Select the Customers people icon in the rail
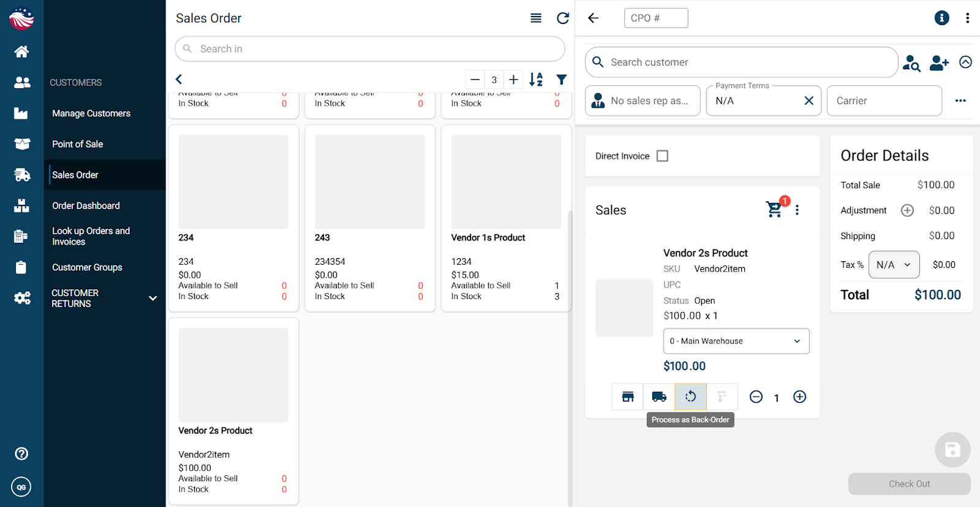Viewport: 980px width, 507px height. (21, 82)
